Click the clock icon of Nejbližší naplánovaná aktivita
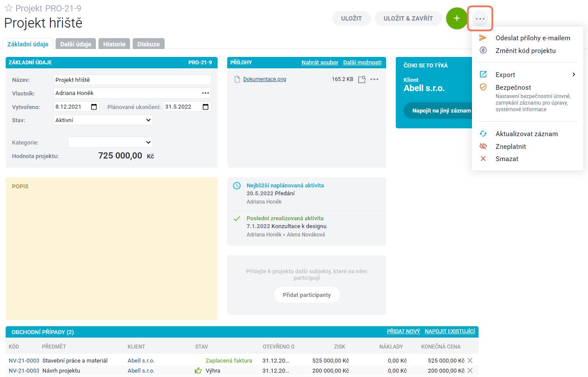Image resolution: width=588 pixels, height=377 pixels. 237,186
